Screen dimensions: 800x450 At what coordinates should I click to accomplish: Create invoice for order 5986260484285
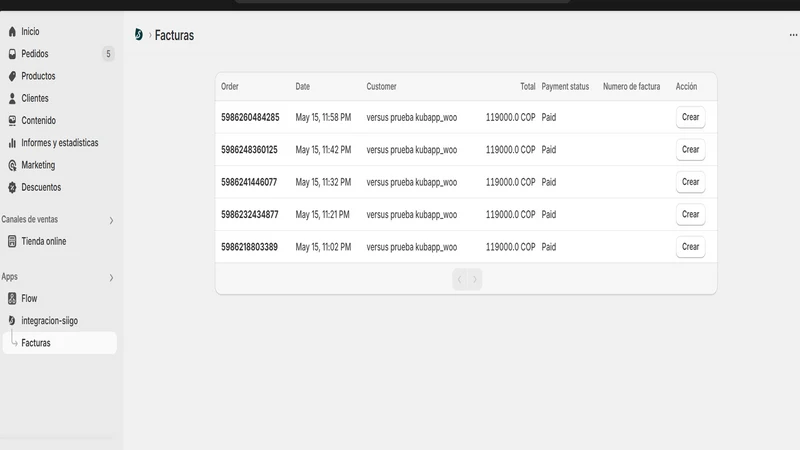(690, 117)
